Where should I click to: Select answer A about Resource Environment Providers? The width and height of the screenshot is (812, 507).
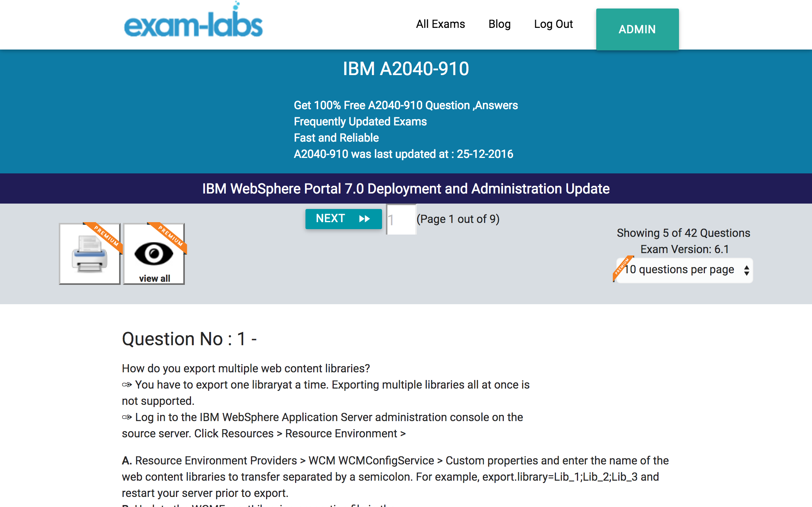coord(395,477)
